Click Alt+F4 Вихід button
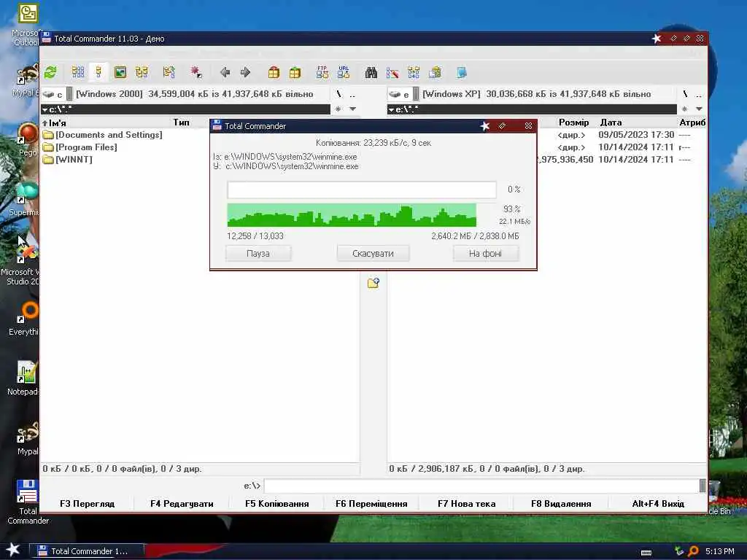The height and width of the screenshot is (560, 747). [x=658, y=504]
